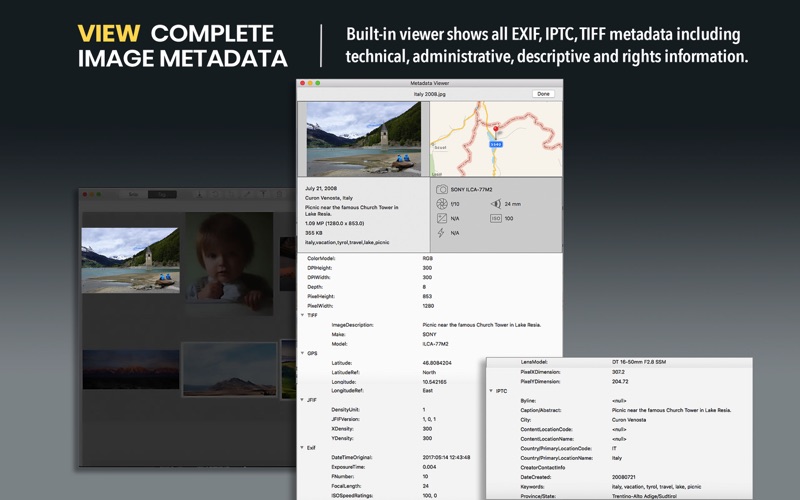Click the aperture icon next to f/10
The width and height of the screenshot is (800, 500).
(x=442, y=204)
